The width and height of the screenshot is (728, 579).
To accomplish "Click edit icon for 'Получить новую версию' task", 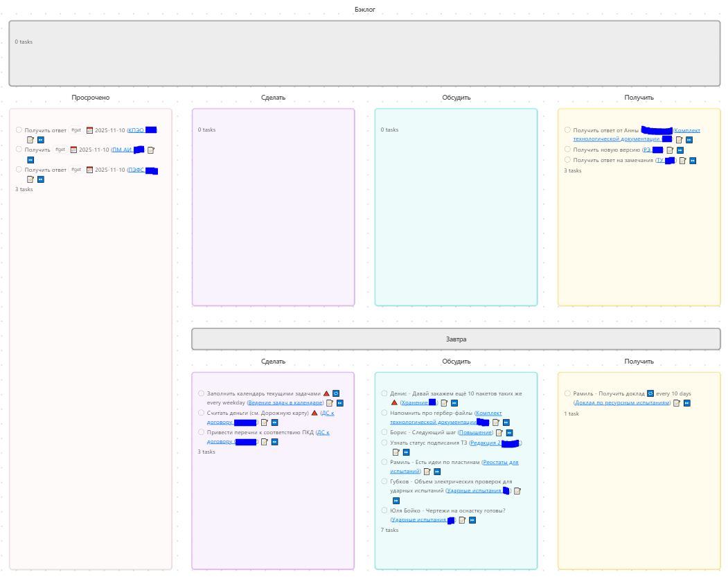I will [x=670, y=150].
